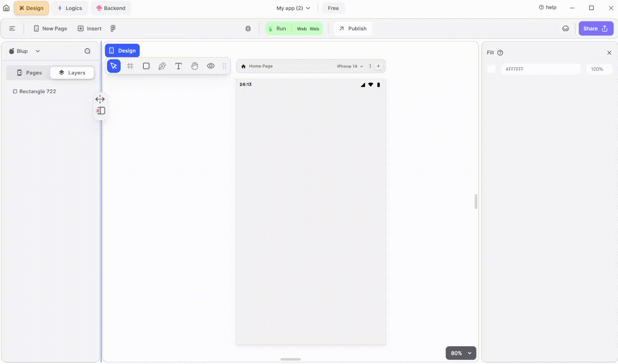
Task: Activate the Hand pan tool
Action: pos(194,66)
